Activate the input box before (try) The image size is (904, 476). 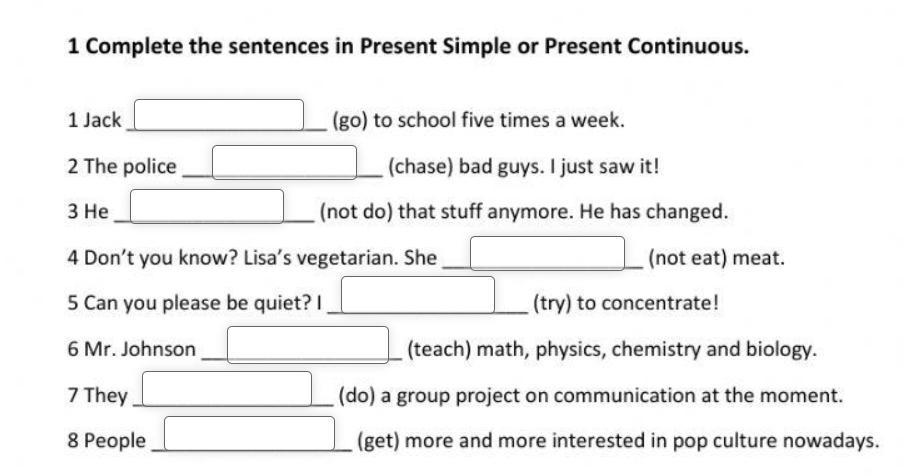pos(418,294)
